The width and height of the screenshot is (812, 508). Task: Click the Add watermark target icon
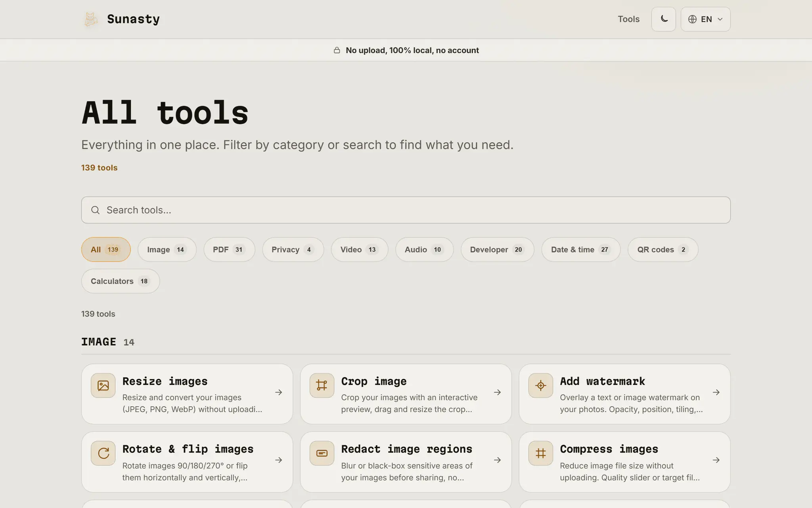click(541, 385)
